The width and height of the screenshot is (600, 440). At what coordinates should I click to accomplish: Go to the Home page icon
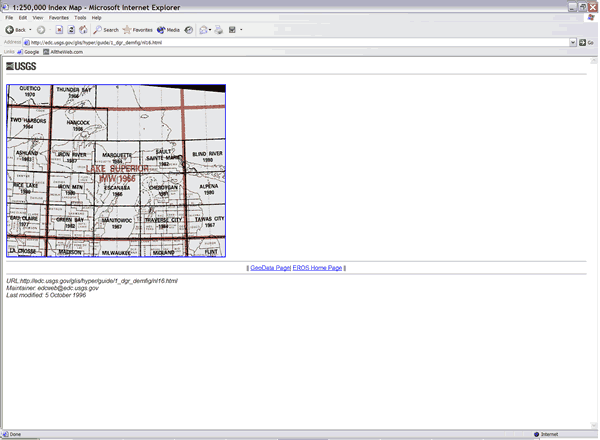click(x=83, y=30)
